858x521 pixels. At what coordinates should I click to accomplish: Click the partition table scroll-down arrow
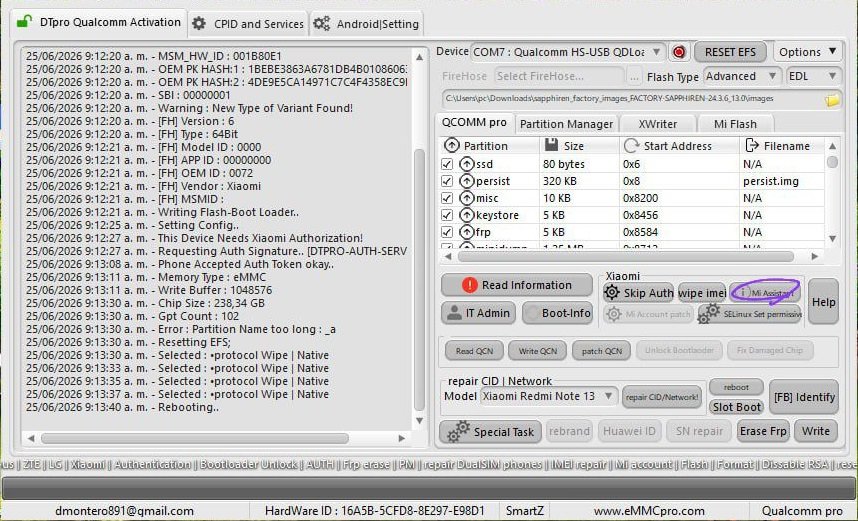click(832, 239)
